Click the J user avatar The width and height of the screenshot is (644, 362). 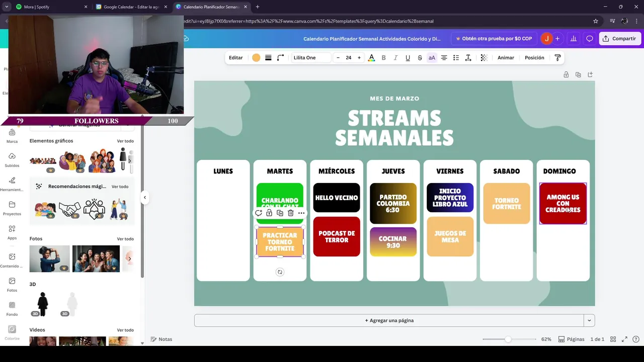[x=546, y=39]
